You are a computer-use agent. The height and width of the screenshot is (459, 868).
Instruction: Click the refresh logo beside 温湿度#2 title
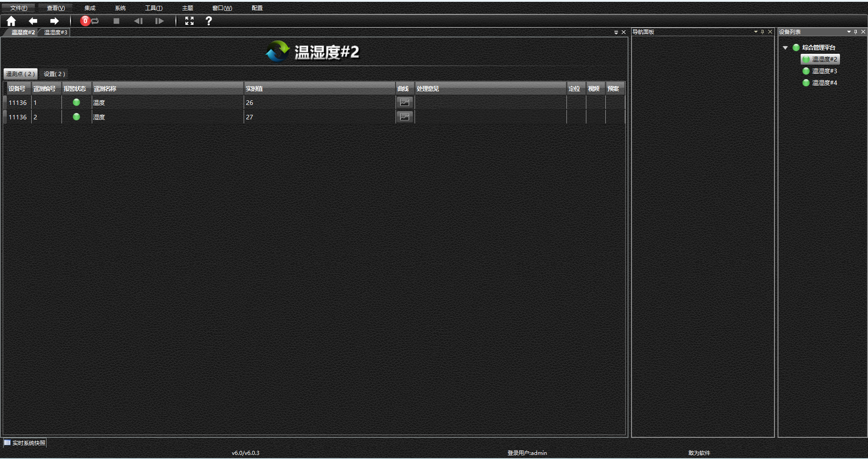(278, 51)
